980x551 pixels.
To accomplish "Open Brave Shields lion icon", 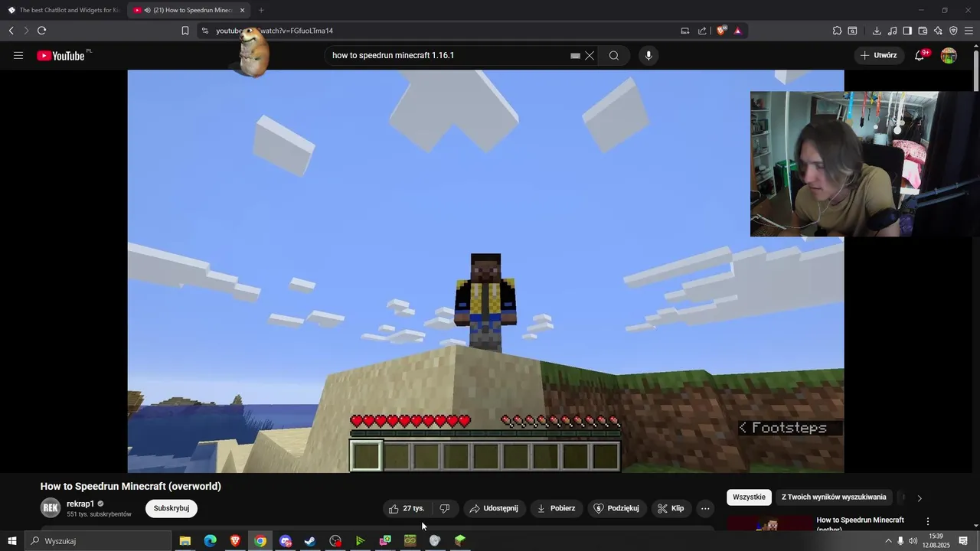I will (721, 31).
